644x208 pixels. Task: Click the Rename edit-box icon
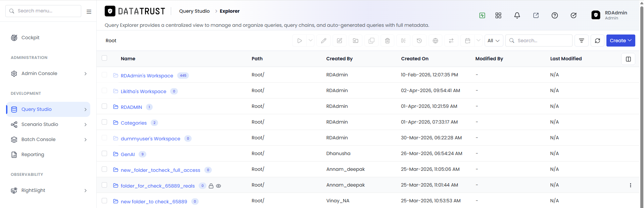340,41
